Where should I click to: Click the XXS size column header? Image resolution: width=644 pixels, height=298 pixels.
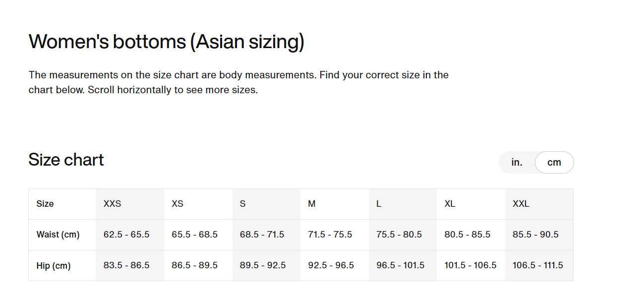113,204
